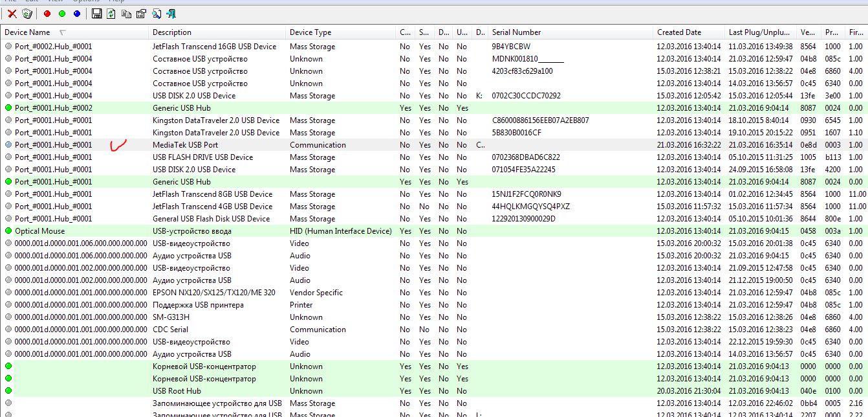Sort by the Serial Number column header
This screenshot has height=417, width=868.
516,32
